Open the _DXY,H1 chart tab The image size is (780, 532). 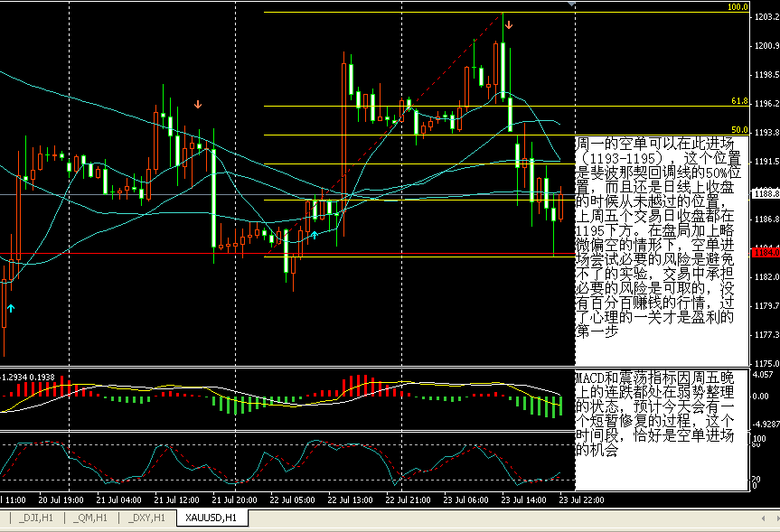pos(146,518)
